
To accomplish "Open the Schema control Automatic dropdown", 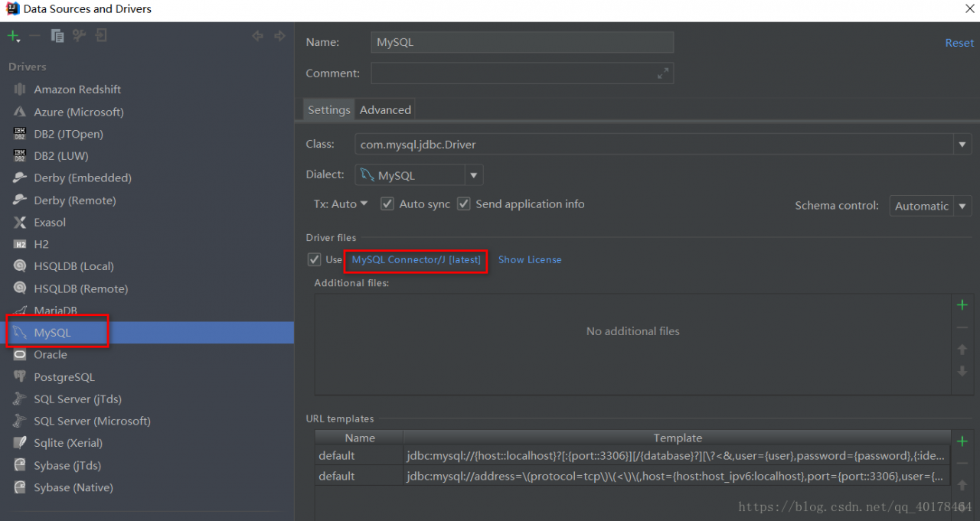I will coord(930,206).
